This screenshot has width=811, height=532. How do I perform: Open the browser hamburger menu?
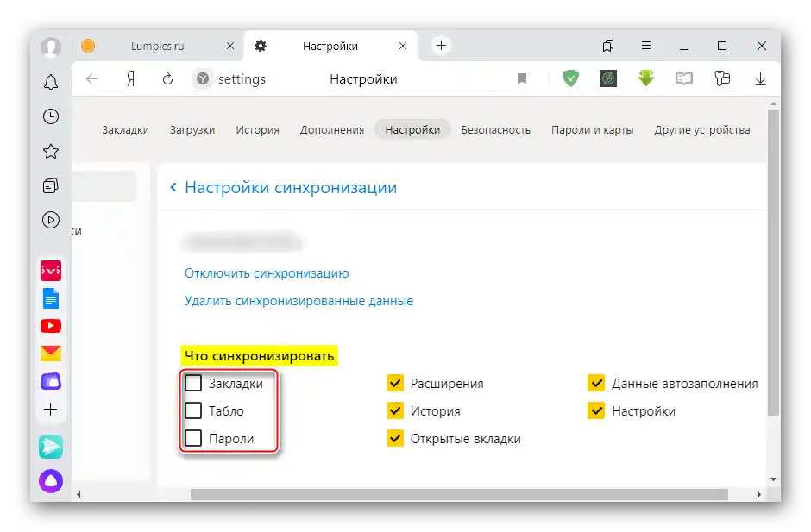(646, 46)
